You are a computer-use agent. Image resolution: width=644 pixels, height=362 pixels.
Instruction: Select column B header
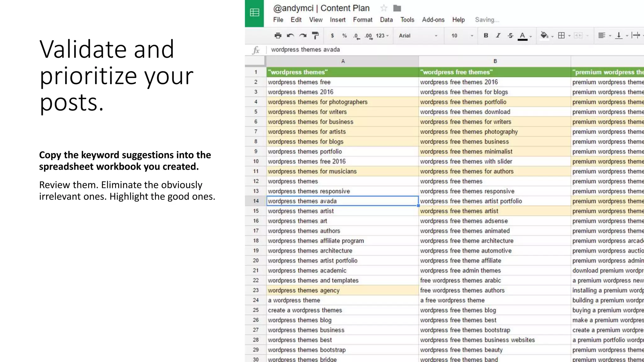coord(495,61)
